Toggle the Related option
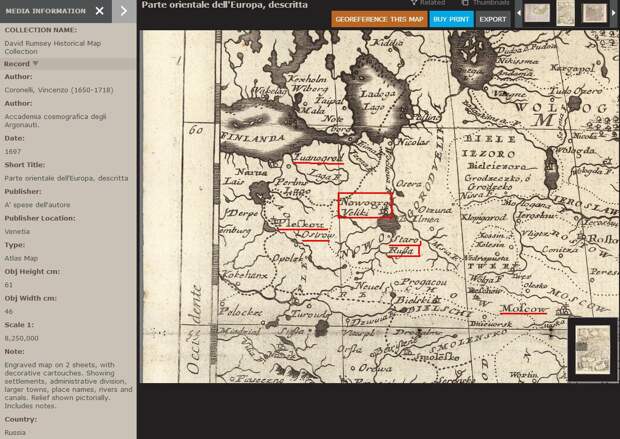Screen dimensions: 620x439 coord(427,3)
